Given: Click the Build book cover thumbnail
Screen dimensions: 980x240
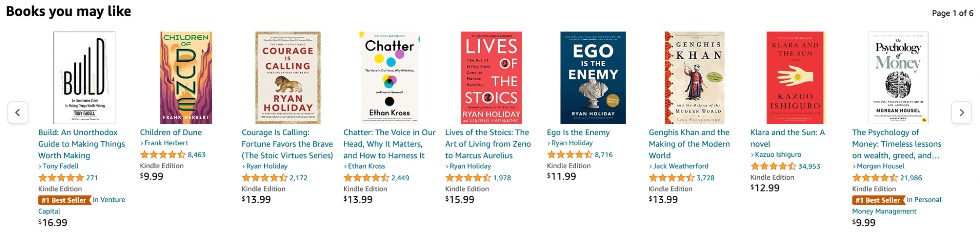Looking at the screenshot, I should 84,78.
